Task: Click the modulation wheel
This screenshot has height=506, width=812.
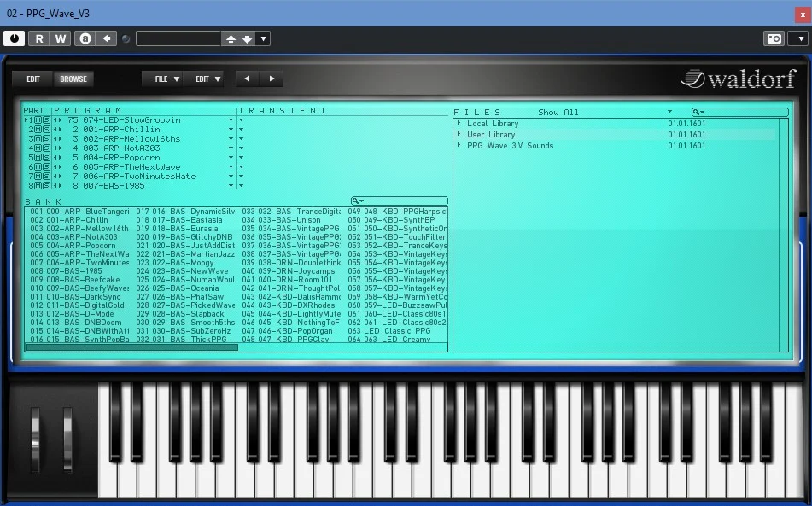Action: click(67, 439)
